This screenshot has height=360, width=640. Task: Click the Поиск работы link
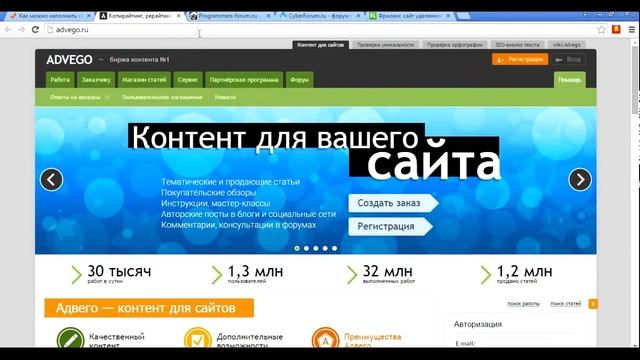[523, 304]
